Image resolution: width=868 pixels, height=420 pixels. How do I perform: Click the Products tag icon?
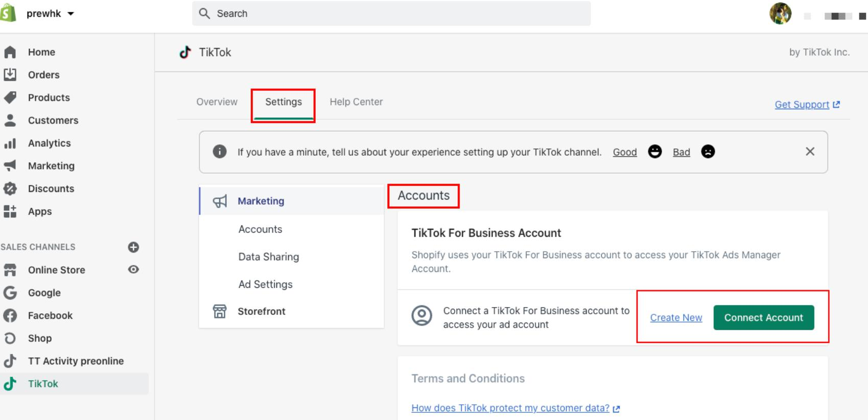click(x=10, y=97)
